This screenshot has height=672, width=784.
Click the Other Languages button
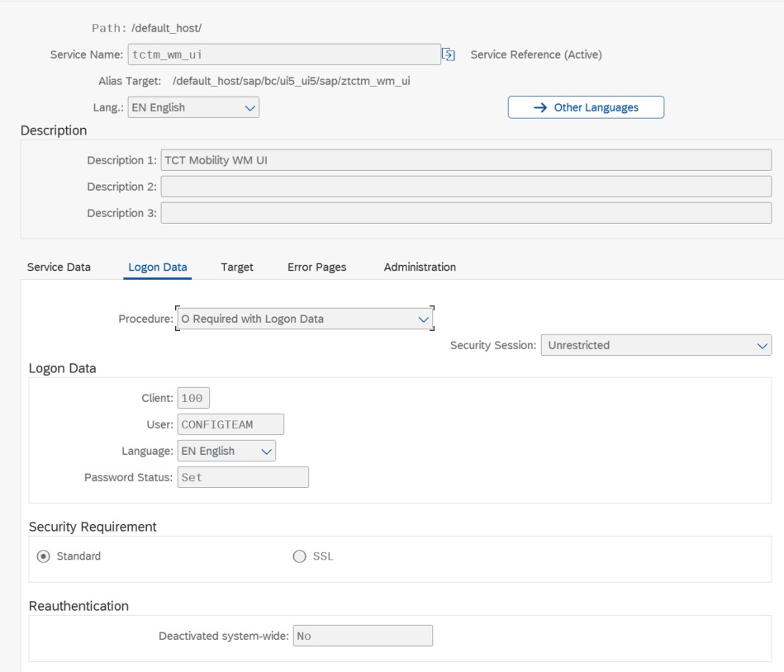coord(586,107)
